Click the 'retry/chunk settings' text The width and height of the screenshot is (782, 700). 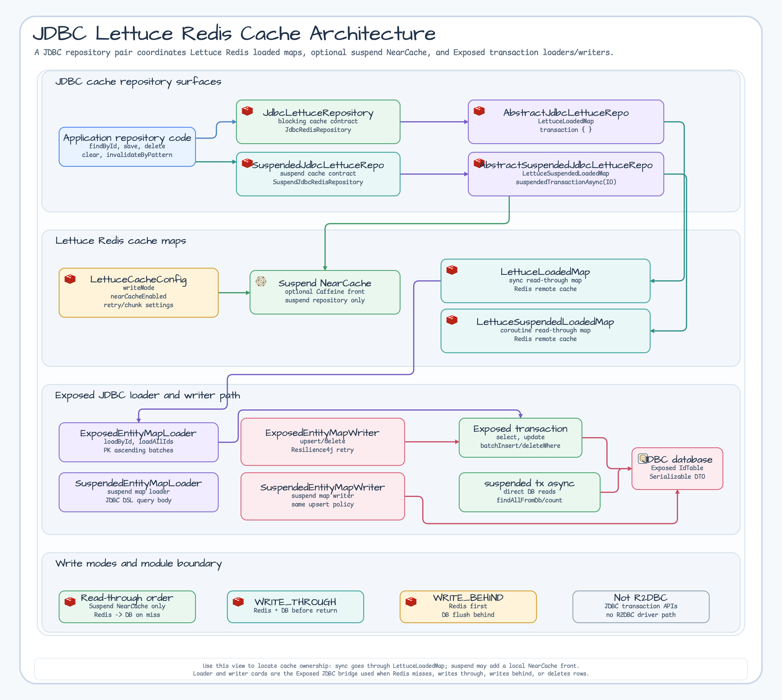pos(138,305)
